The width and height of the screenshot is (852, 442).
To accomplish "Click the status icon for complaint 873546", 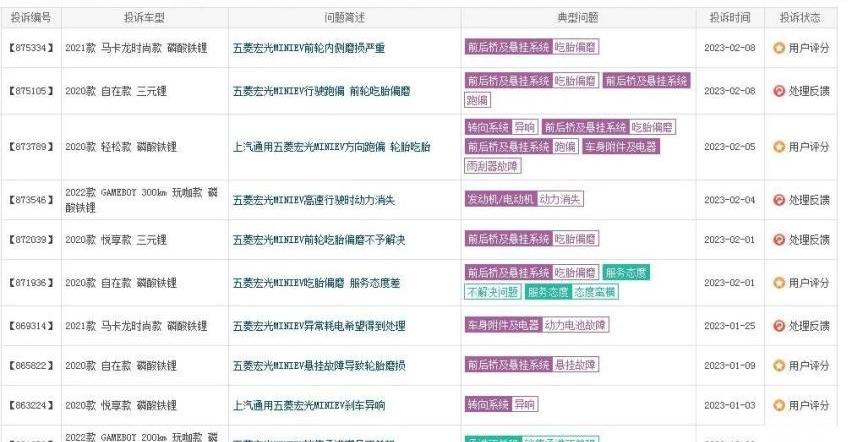I will coord(779,200).
